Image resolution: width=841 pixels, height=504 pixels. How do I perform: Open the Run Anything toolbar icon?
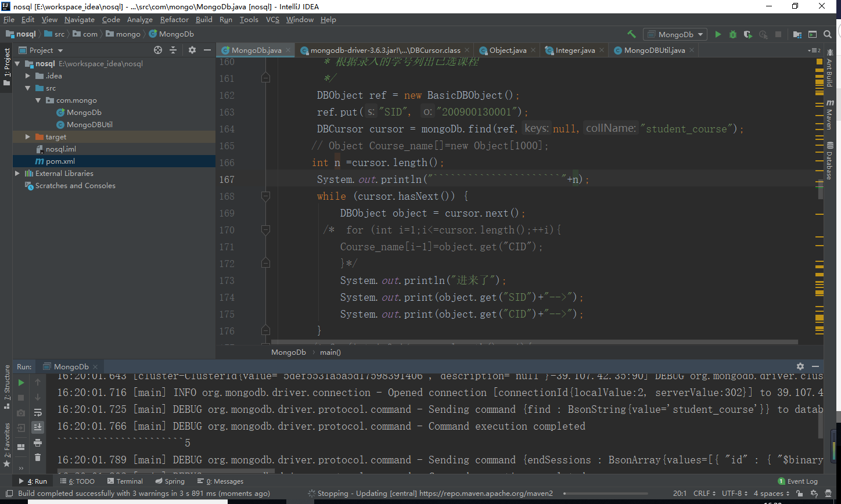click(812, 34)
